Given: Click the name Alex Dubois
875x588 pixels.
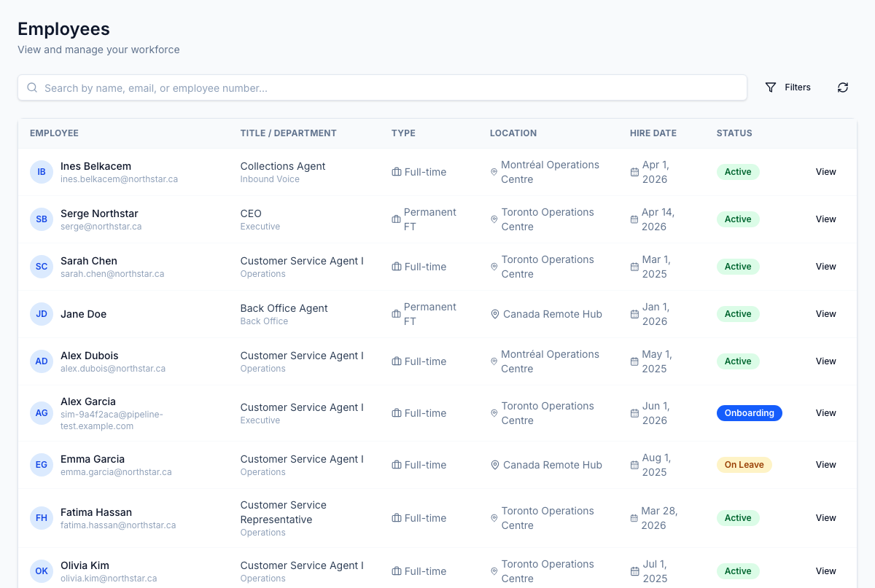Looking at the screenshot, I should [x=89, y=356].
